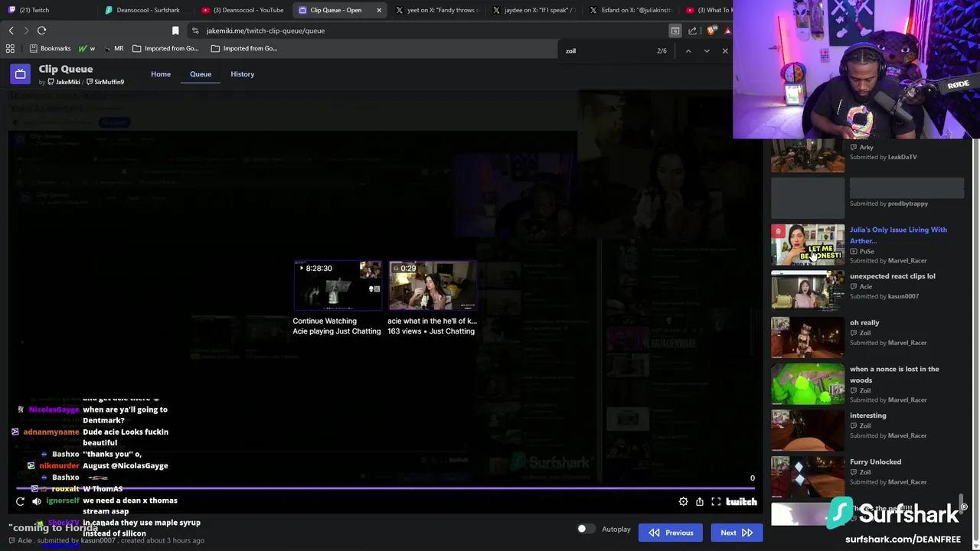Open the browser apps grid icon
Image resolution: width=980 pixels, height=551 pixels.
(10, 48)
